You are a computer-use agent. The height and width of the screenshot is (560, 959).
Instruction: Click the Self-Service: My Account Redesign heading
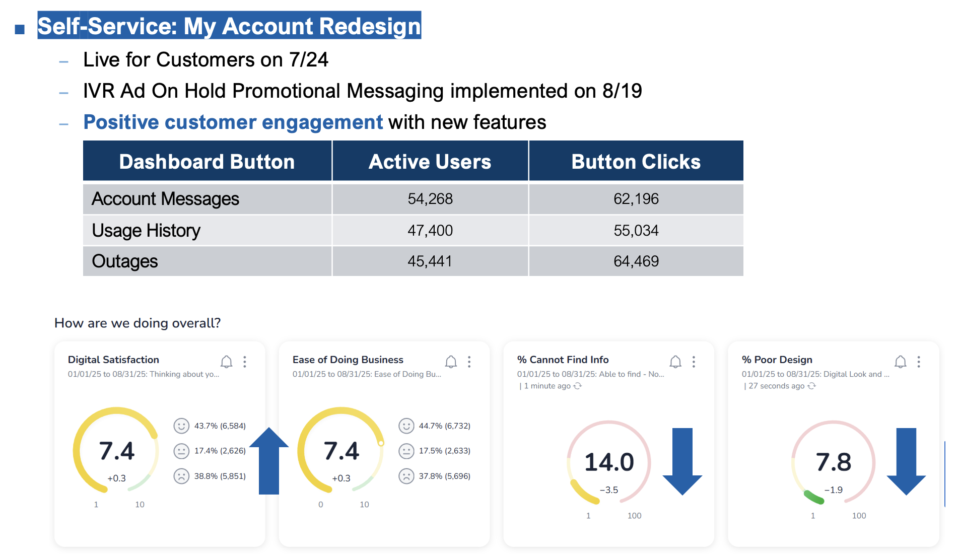(x=229, y=26)
